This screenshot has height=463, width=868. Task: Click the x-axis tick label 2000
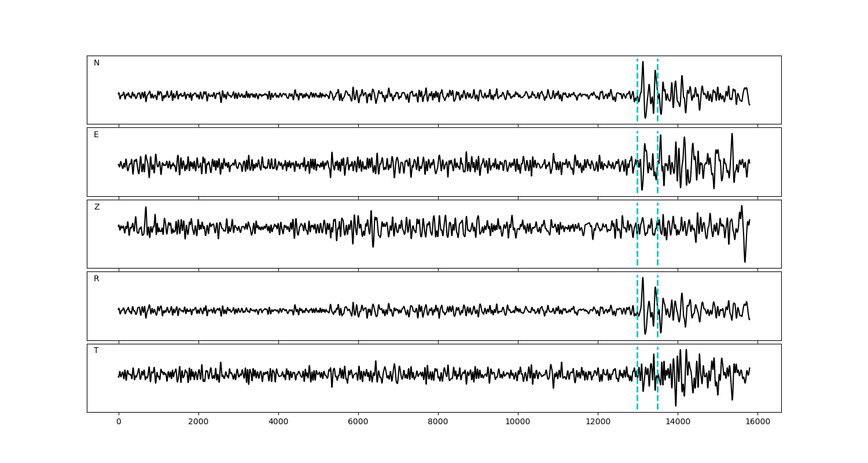click(x=198, y=422)
